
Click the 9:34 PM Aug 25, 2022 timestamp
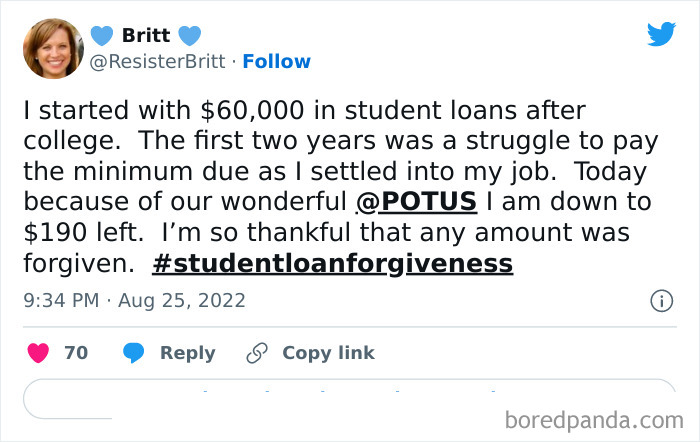[134, 300]
